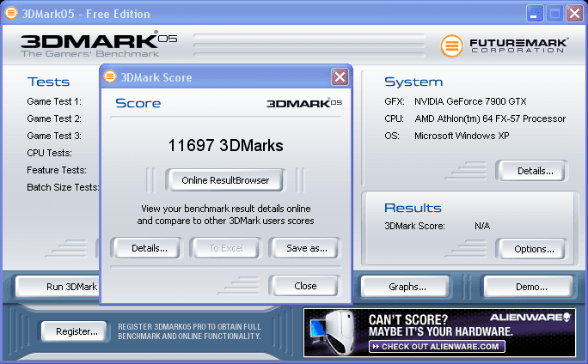Click the To Excel button
This screenshot has width=588, height=364.
226,248
